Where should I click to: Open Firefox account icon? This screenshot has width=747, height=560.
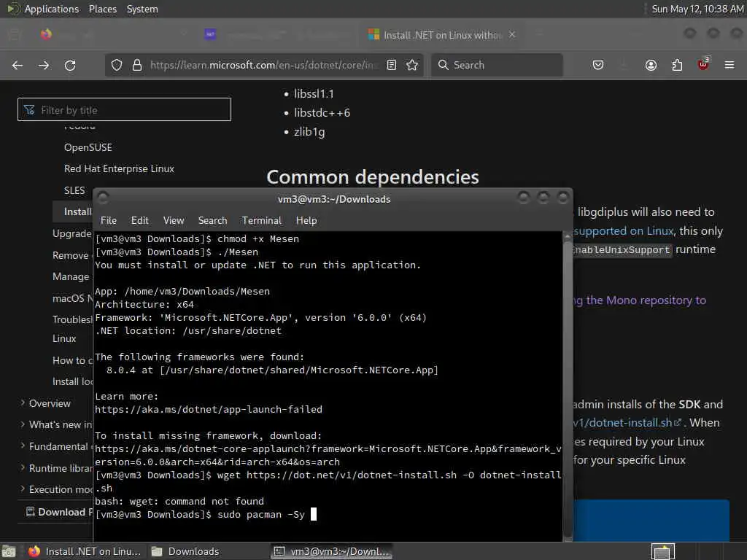[651, 65]
